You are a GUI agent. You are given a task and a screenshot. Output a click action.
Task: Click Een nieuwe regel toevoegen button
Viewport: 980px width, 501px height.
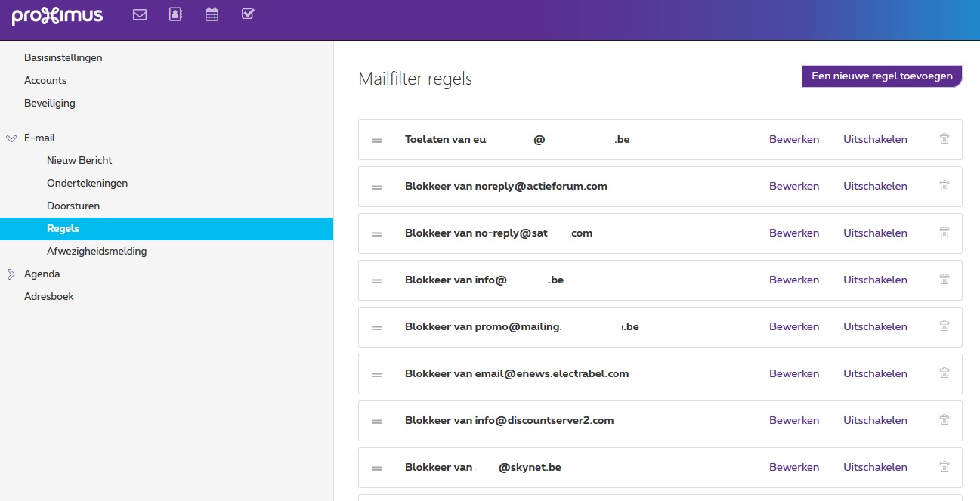[x=881, y=76]
